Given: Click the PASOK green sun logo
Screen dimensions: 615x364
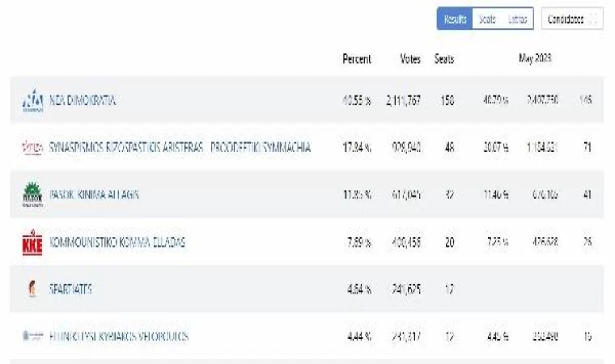Looking at the screenshot, I should tap(32, 195).
